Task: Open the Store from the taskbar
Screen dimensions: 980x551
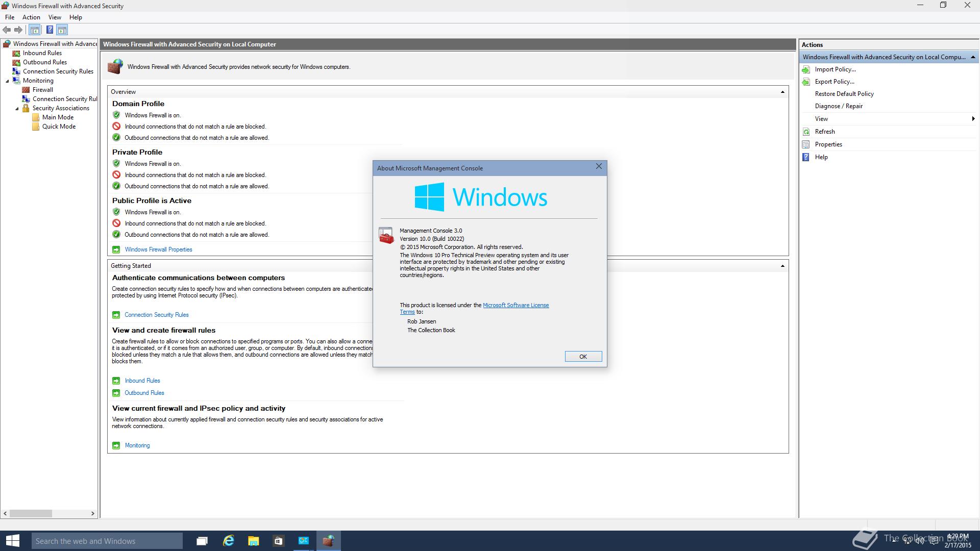Action: pyautogui.click(x=278, y=541)
